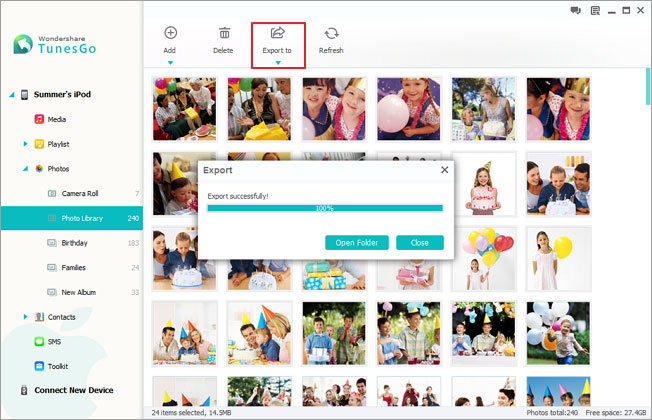Click the Families album icon
Viewport: 652px width, 420px height.
coord(52,267)
